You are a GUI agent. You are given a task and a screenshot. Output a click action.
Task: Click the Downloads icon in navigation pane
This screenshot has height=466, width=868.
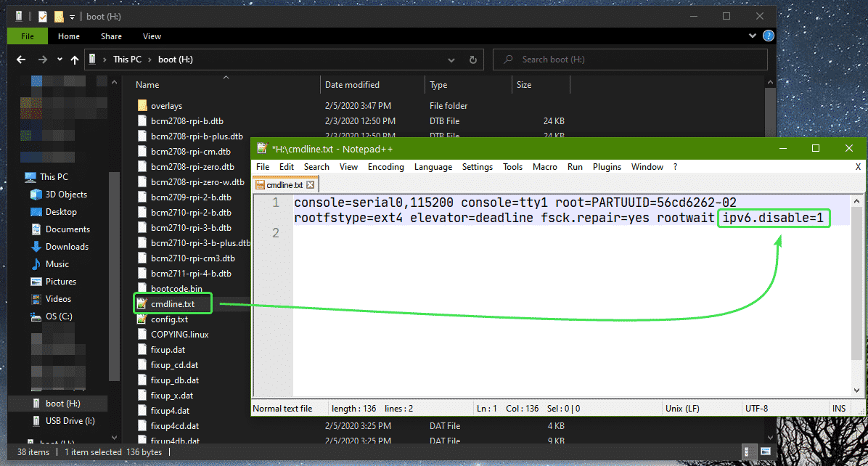click(x=36, y=247)
